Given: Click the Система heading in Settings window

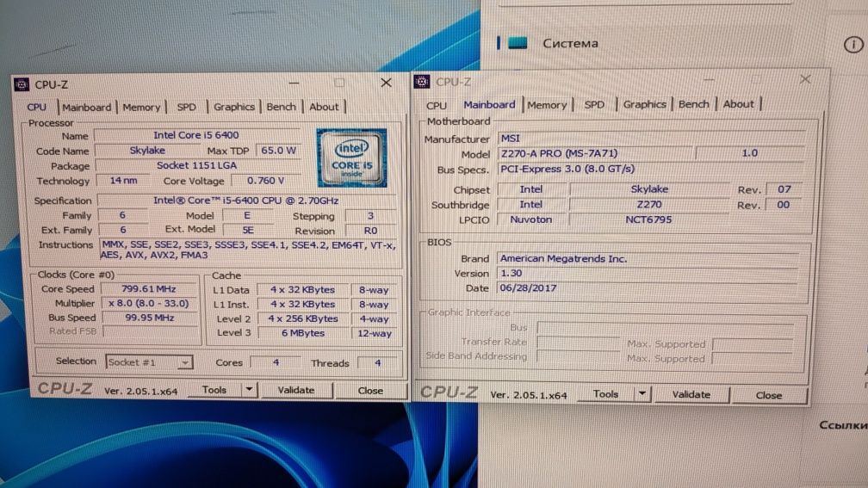Looking at the screenshot, I should [x=570, y=43].
